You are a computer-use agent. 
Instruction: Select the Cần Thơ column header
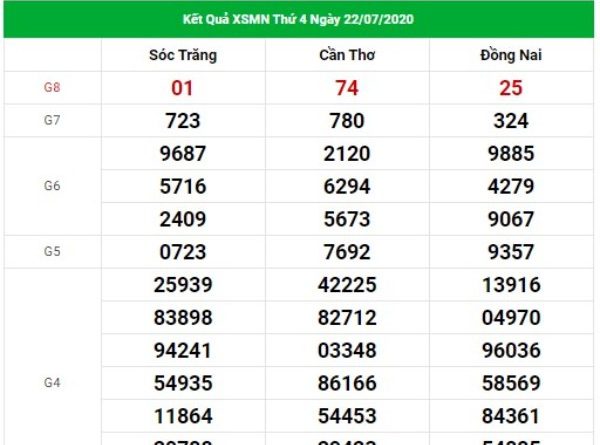tap(347, 55)
